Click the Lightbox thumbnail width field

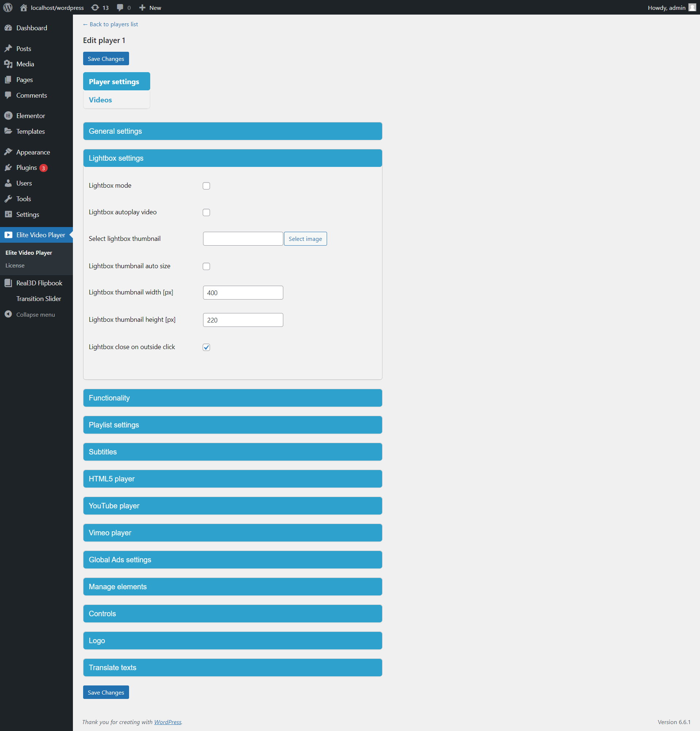pos(243,293)
